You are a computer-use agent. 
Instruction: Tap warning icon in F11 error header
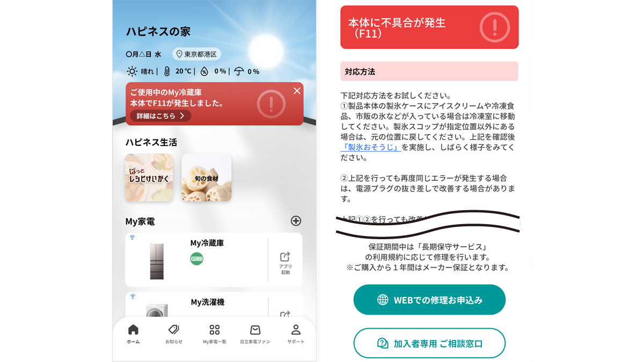click(494, 27)
